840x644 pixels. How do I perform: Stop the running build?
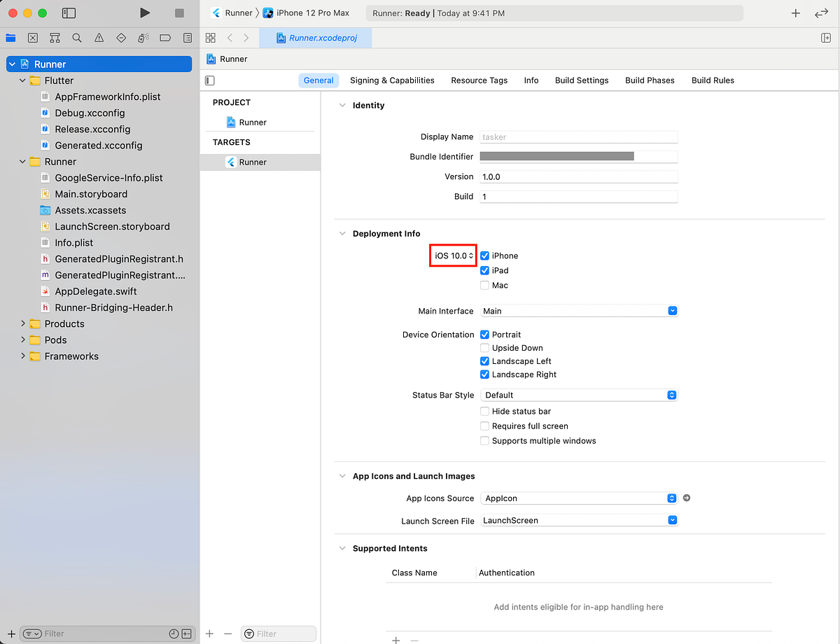pos(179,13)
